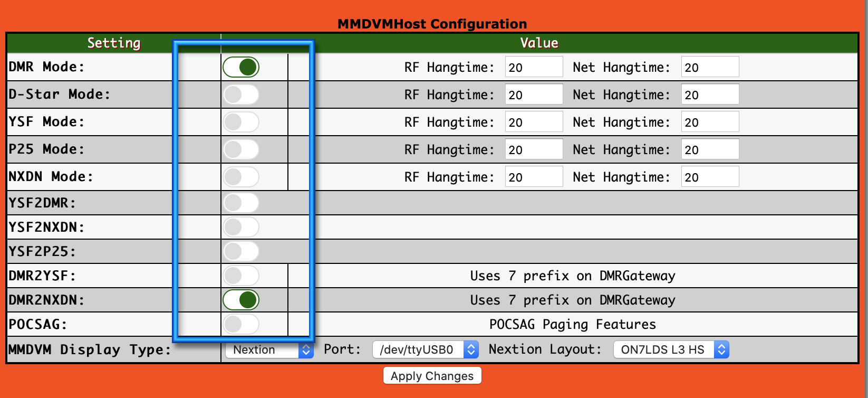Select the NXDN Mode Net Hangtime field
The width and height of the screenshot is (868, 398).
[710, 177]
